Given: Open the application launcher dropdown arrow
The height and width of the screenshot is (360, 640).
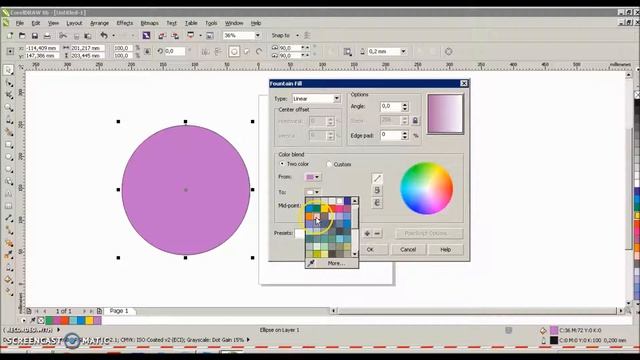Looking at the screenshot, I should (200, 36).
